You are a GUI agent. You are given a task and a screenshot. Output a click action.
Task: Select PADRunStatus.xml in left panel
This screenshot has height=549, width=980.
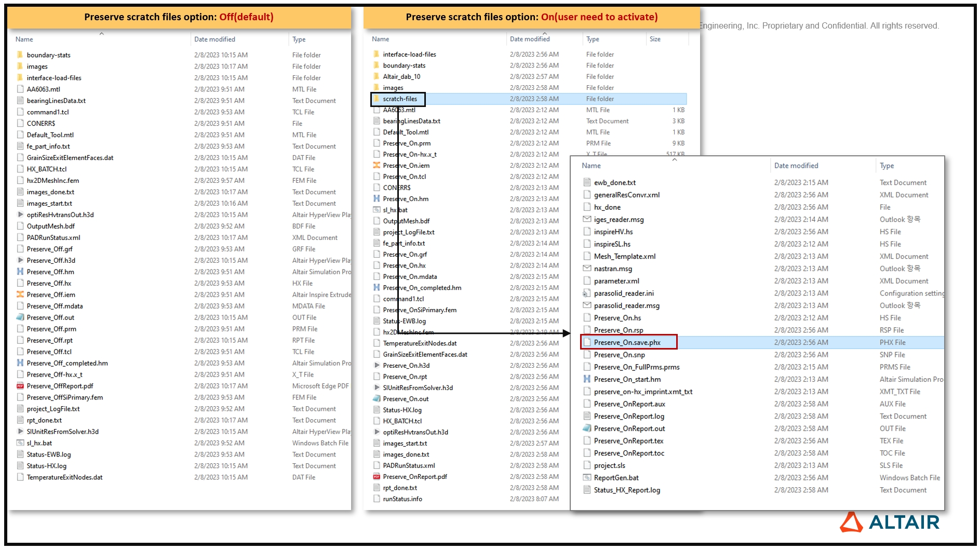click(53, 238)
